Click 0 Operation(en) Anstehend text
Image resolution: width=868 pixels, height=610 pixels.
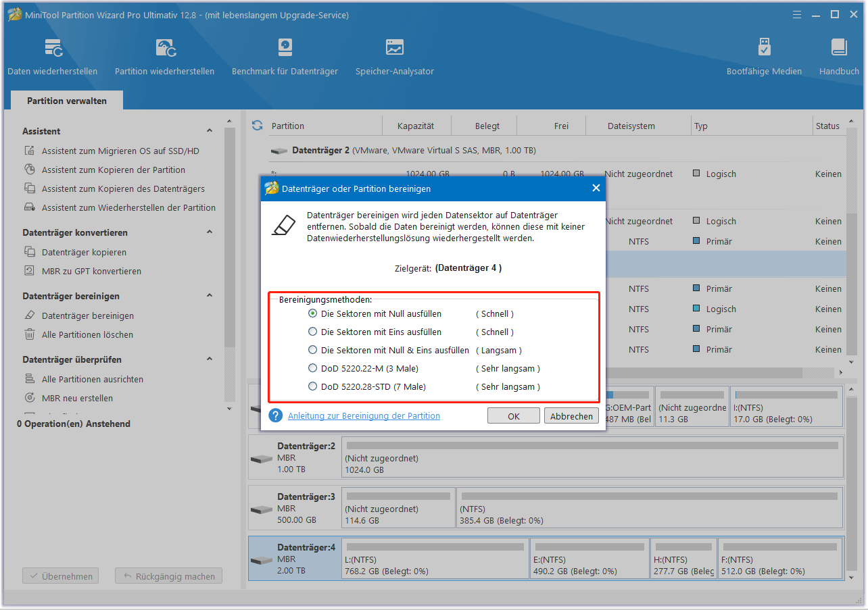point(74,424)
